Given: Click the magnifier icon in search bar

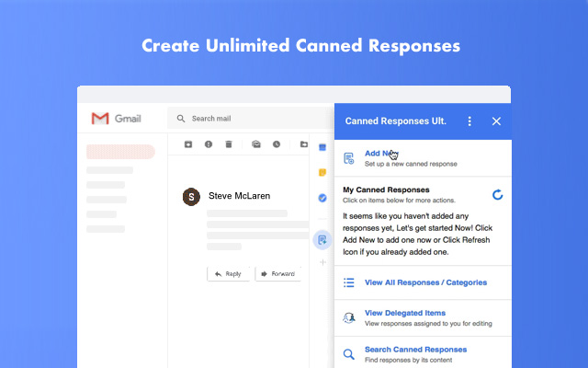Looking at the screenshot, I should 181,119.
